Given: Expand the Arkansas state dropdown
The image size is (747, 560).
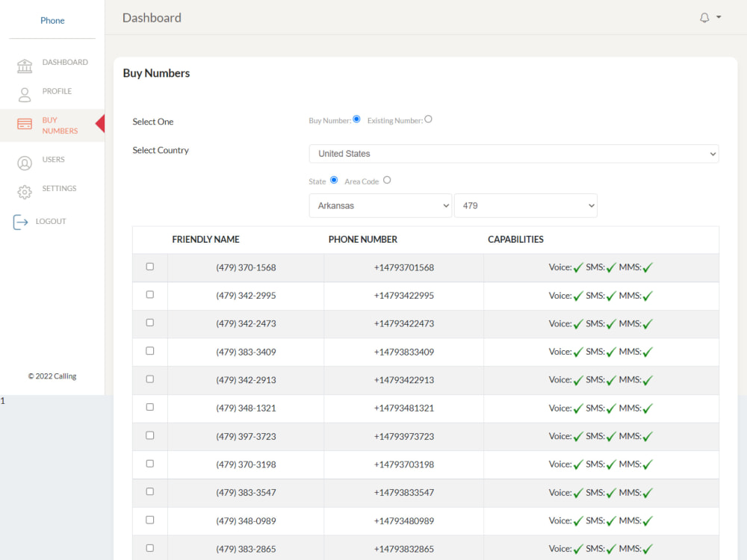Looking at the screenshot, I should click(380, 205).
